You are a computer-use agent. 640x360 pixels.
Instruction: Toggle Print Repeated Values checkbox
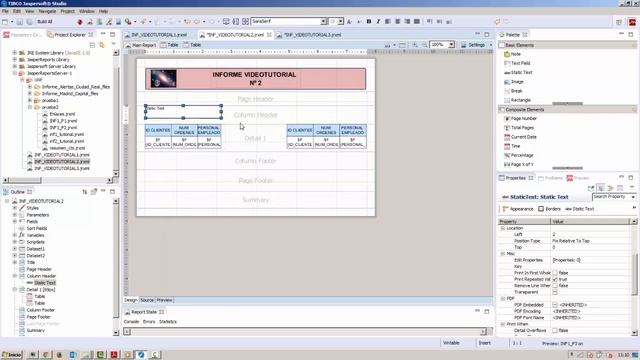555,279
